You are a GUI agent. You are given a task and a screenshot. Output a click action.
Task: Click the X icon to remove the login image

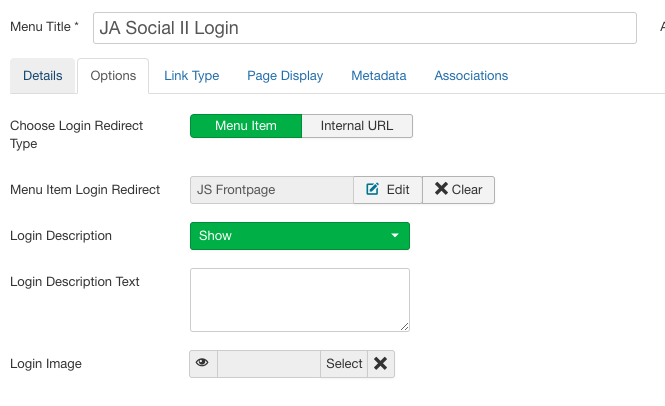pyautogui.click(x=380, y=364)
